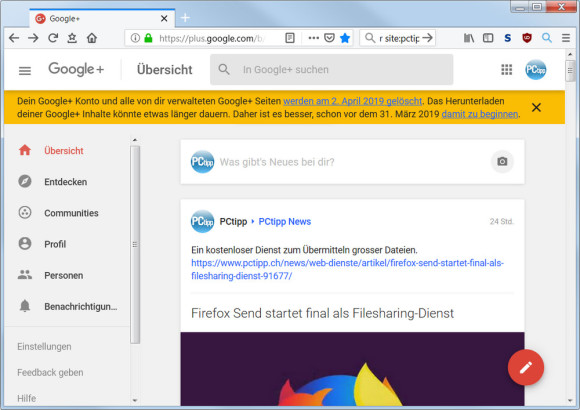
Task: Open the PCtipp News collection link
Action: pos(284,221)
